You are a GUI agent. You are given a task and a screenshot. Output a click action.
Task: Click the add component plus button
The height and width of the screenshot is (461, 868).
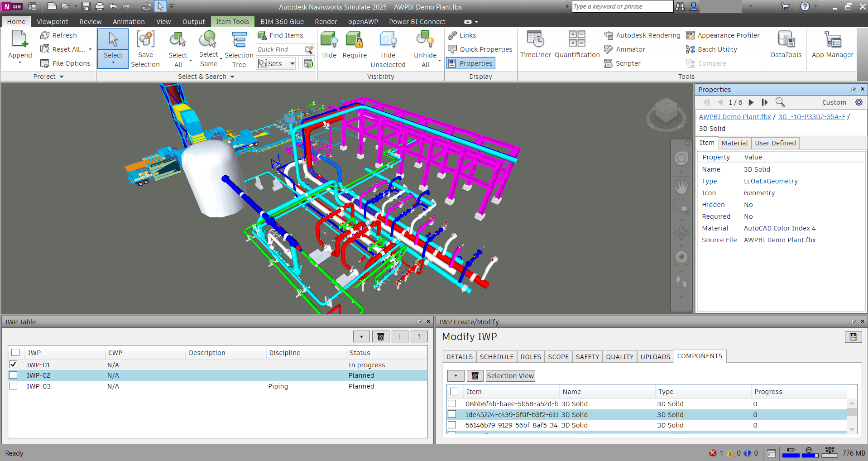tap(456, 376)
